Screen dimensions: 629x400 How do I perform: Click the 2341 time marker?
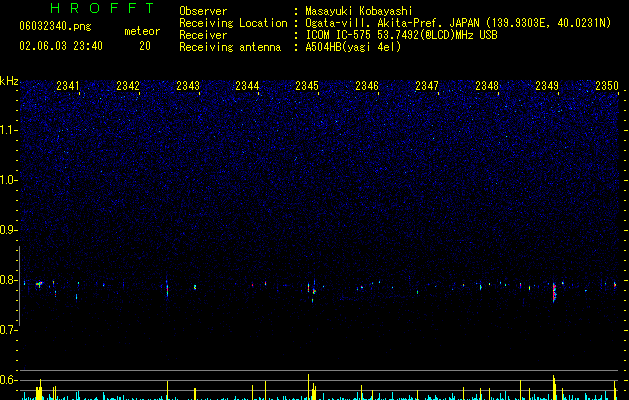click(x=68, y=86)
